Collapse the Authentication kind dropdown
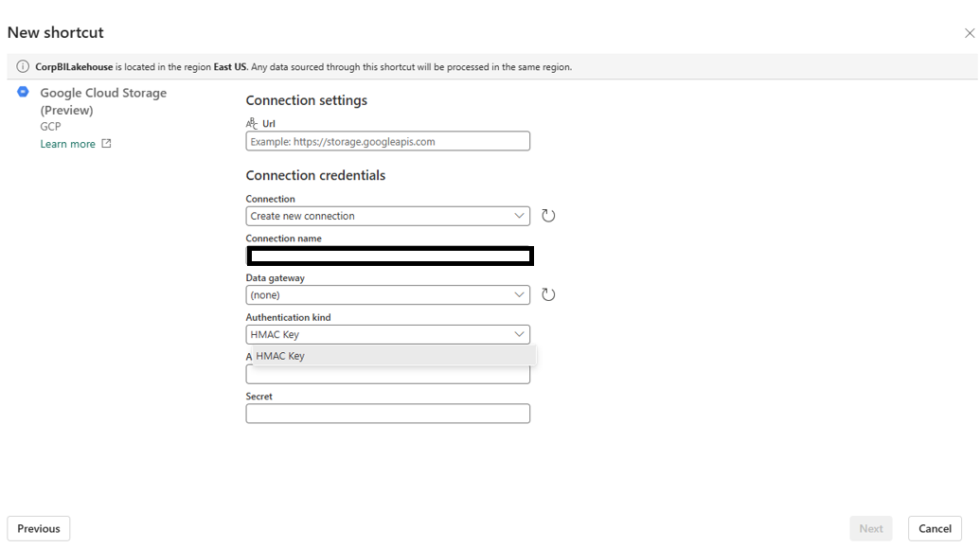This screenshot has height=548, width=980. [387, 334]
